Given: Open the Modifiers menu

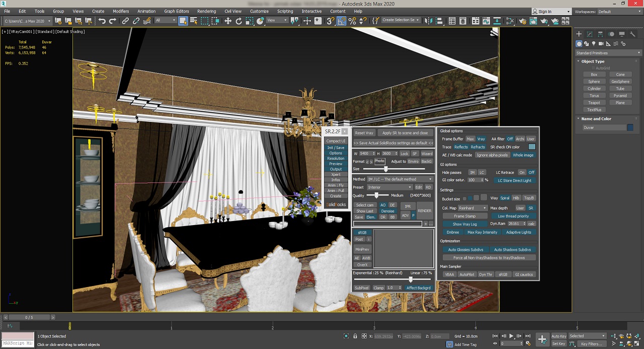Looking at the screenshot, I should [x=121, y=11].
